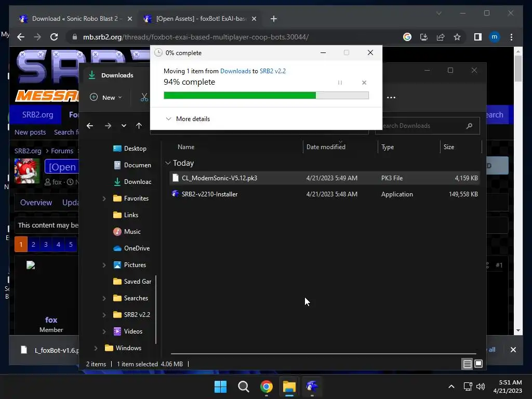The height and width of the screenshot is (399, 532).
Task: Switch Explorer to details view
Action: pyautogui.click(x=467, y=364)
